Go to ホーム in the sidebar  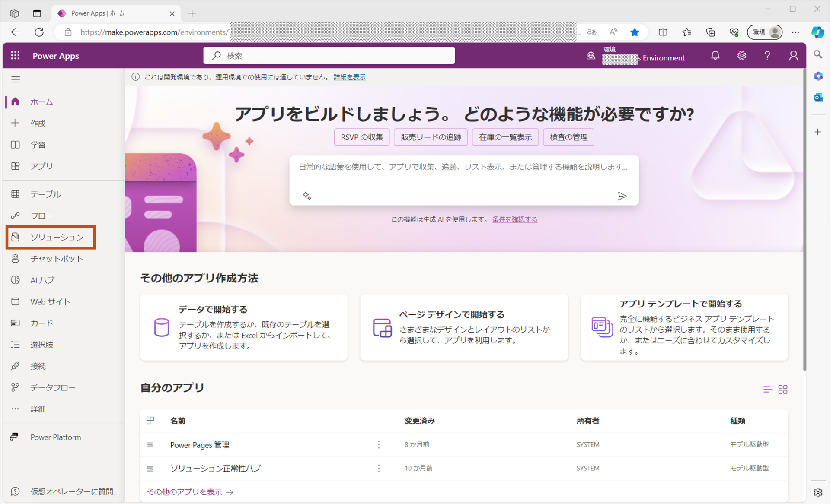point(42,102)
